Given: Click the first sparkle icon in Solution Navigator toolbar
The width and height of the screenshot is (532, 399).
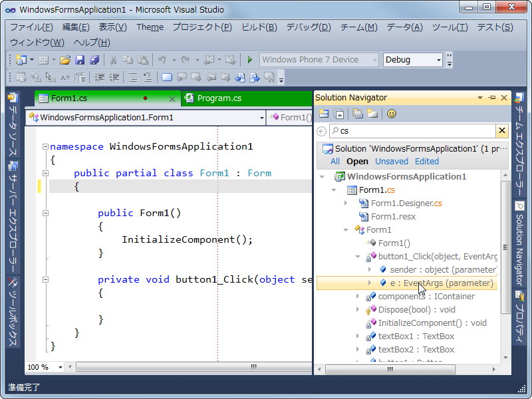Looking at the screenshot, I should point(324,114).
